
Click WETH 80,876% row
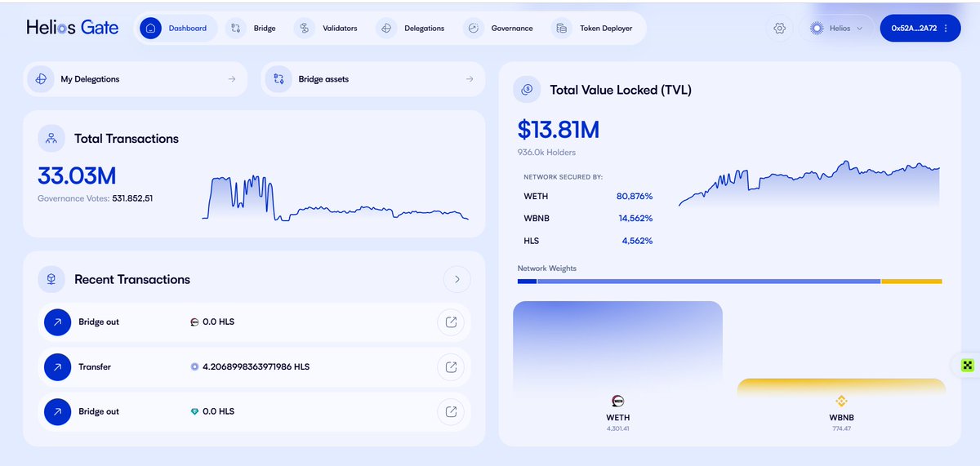click(588, 197)
